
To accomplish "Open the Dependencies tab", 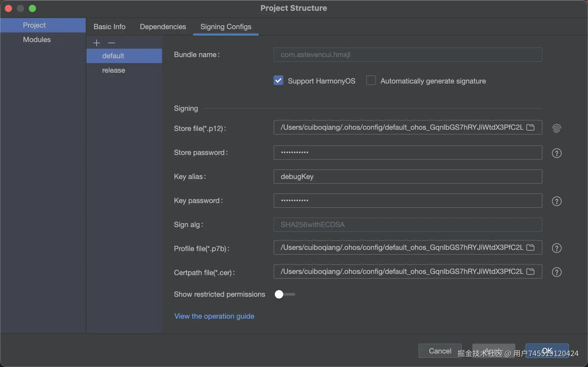I will [x=163, y=27].
